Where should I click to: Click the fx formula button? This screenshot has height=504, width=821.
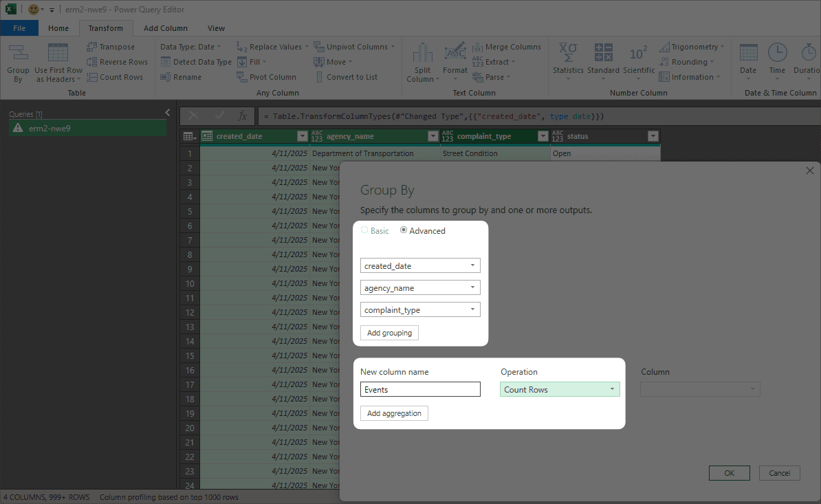pos(243,116)
